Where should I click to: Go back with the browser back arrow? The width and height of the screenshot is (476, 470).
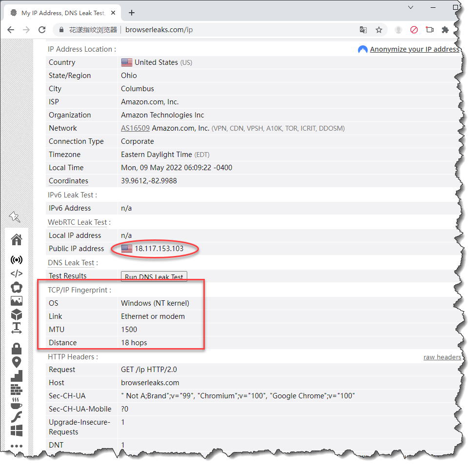11,30
